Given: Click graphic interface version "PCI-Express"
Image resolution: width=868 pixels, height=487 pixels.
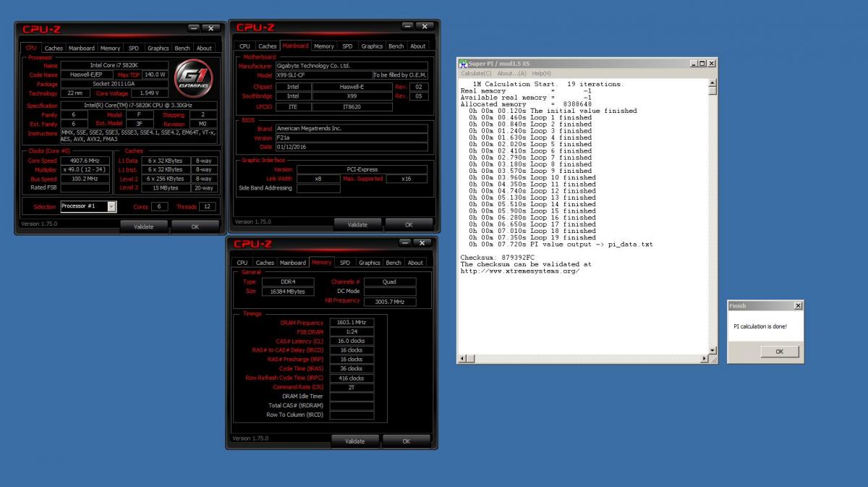Looking at the screenshot, I should (x=362, y=169).
